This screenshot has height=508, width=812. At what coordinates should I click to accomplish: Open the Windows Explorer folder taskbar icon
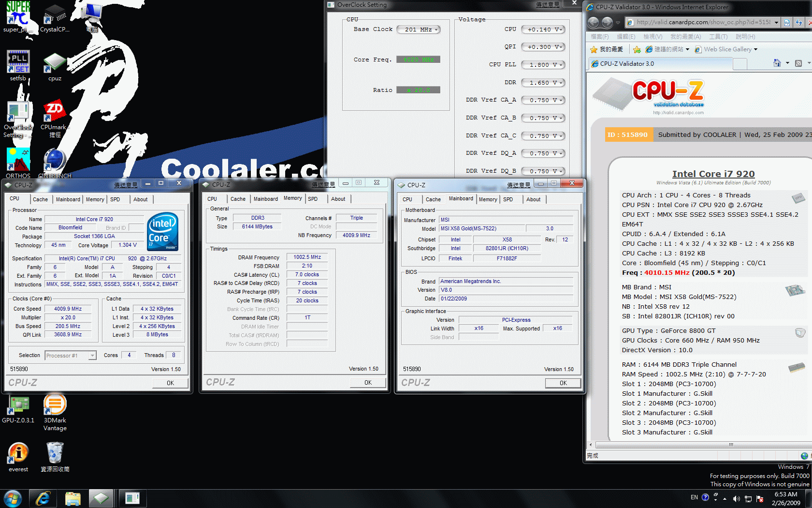coord(72,498)
